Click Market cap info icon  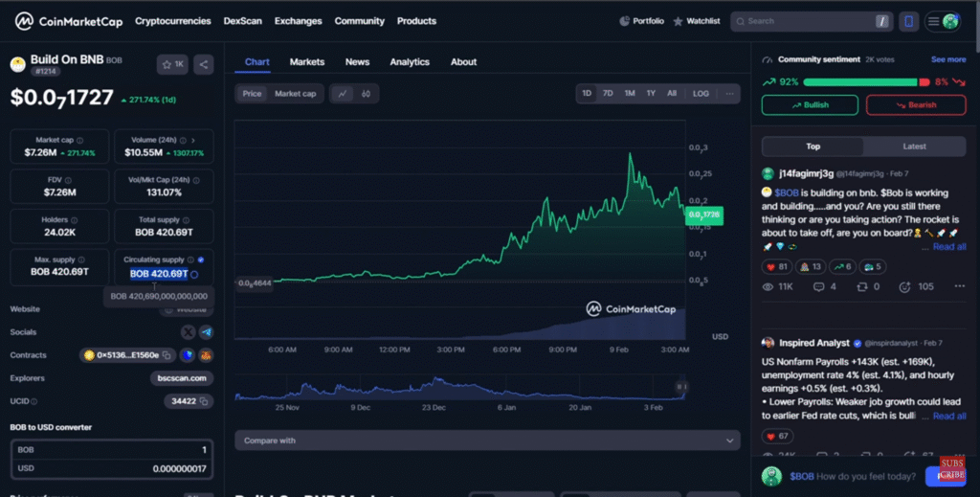click(80, 141)
